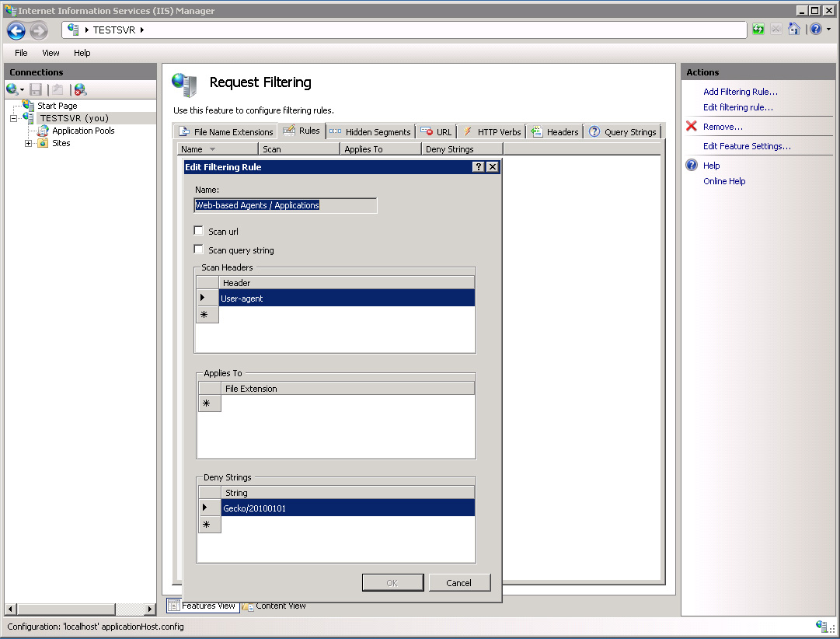Click the Deny Strings column header
The image size is (840, 639).
(x=463, y=149)
